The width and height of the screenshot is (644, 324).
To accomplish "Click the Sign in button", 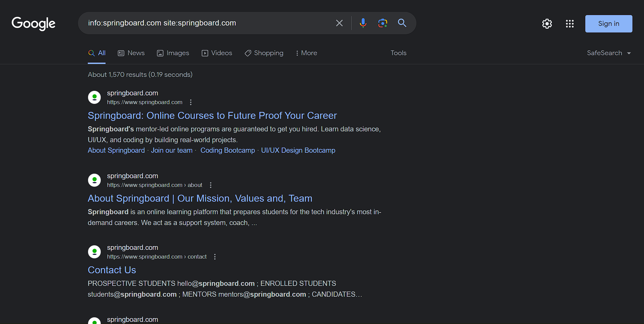I will click(608, 24).
